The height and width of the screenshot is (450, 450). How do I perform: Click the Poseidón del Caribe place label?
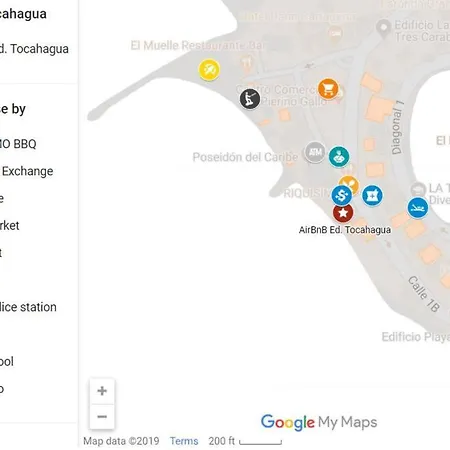point(245,157)
